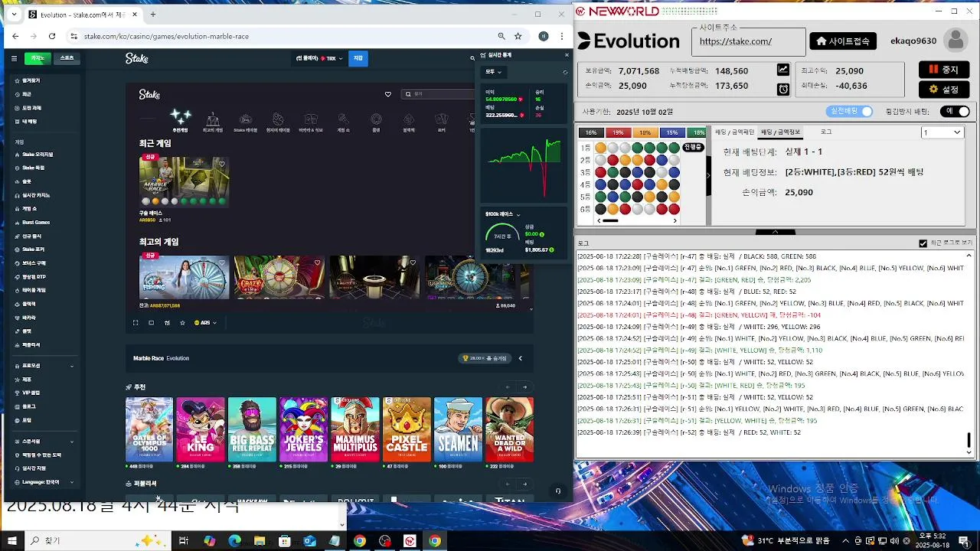The height and width of the screenshot is (551, 980).
Task: Show live stats chart icon below game
Action: coord(167,323)
